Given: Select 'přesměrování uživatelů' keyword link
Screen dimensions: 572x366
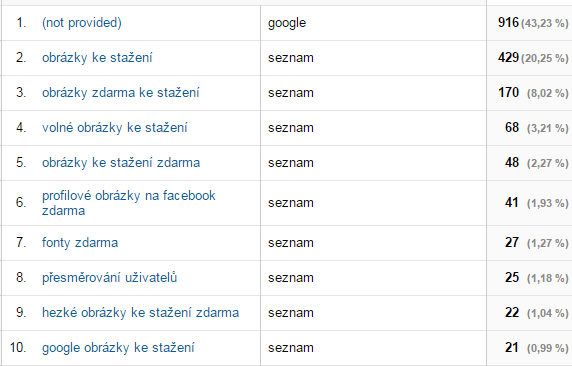Looking at the screenshot, I should coord(109,278).
